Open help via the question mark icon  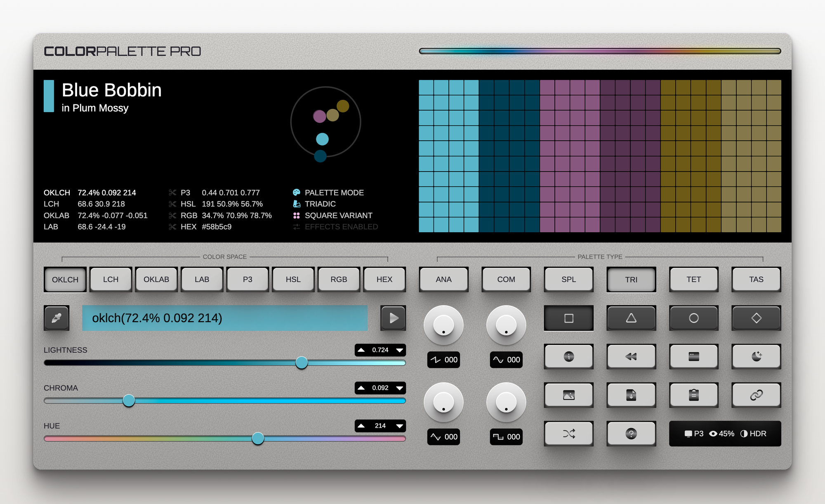631,433
